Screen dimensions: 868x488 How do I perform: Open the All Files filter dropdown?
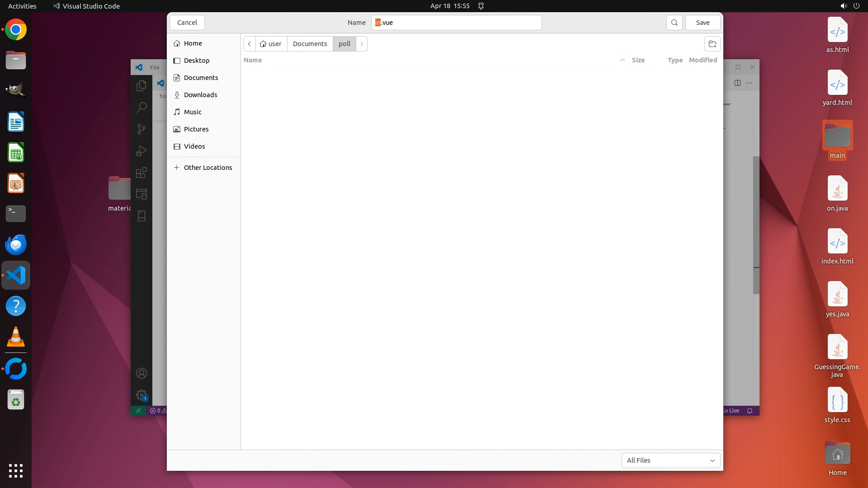click(670, 460)
